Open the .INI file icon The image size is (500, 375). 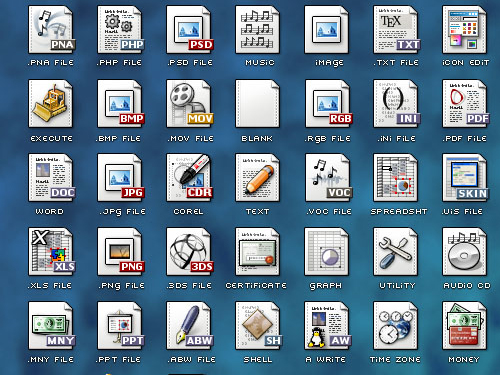tap(397, 103)
